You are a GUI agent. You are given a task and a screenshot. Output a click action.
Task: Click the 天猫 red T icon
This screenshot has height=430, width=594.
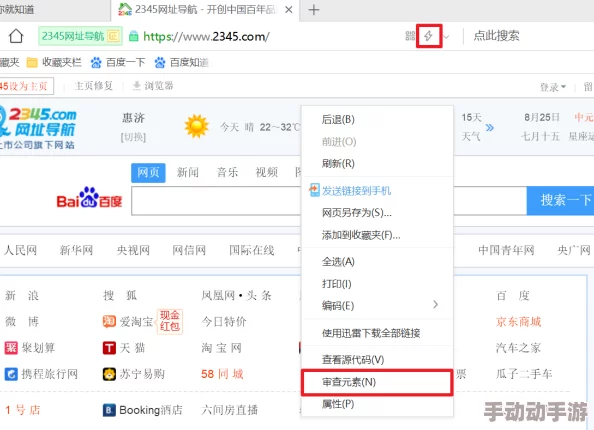(x=109, y=347)
